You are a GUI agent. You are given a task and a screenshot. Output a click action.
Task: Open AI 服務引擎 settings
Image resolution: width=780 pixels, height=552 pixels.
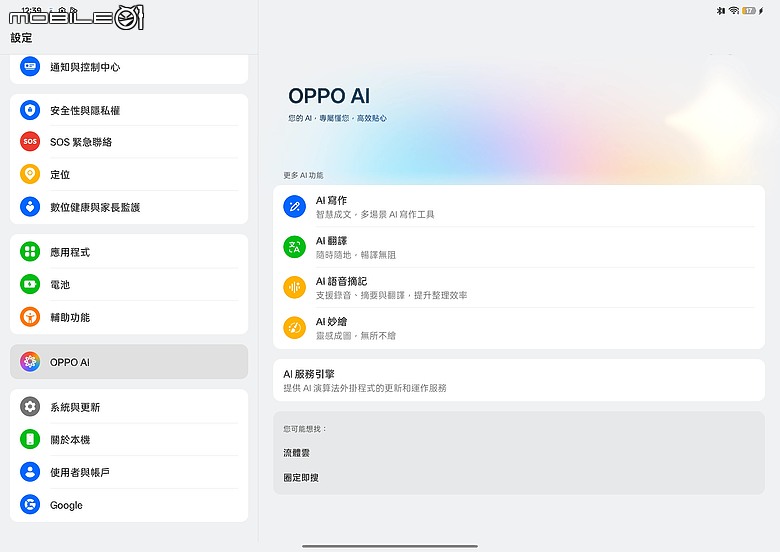(519, 380)
